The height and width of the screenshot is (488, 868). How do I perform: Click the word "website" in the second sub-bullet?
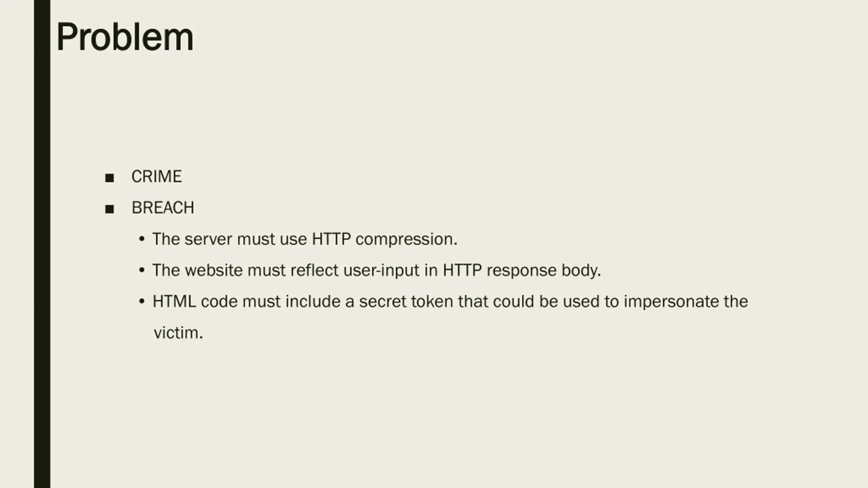(214, 270)
